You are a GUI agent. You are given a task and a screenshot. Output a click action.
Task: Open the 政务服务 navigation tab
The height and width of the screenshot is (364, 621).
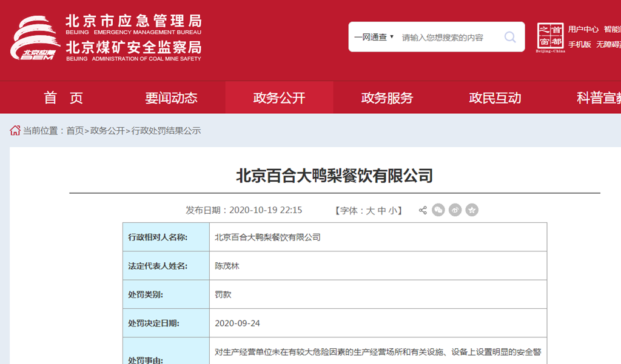(x=387, y=98)
